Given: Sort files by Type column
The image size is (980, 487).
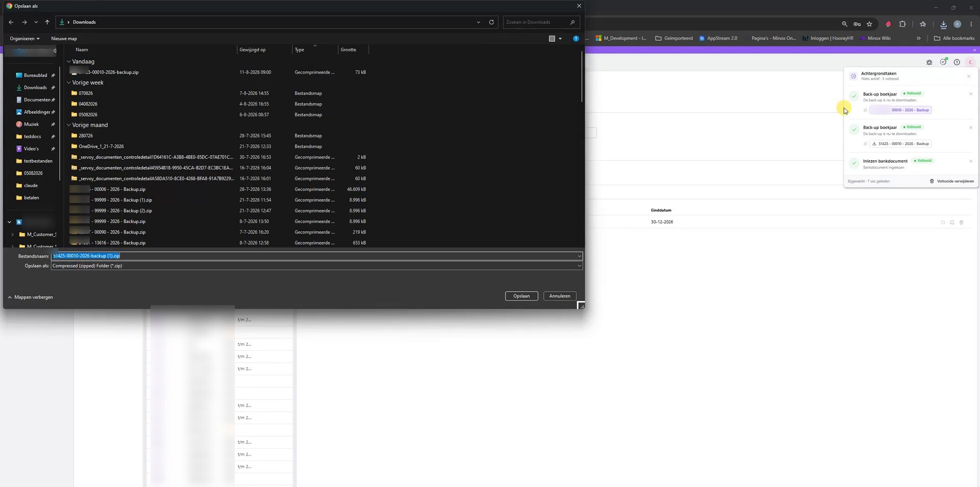Looking at the screenshot, I should click(300, 50).
